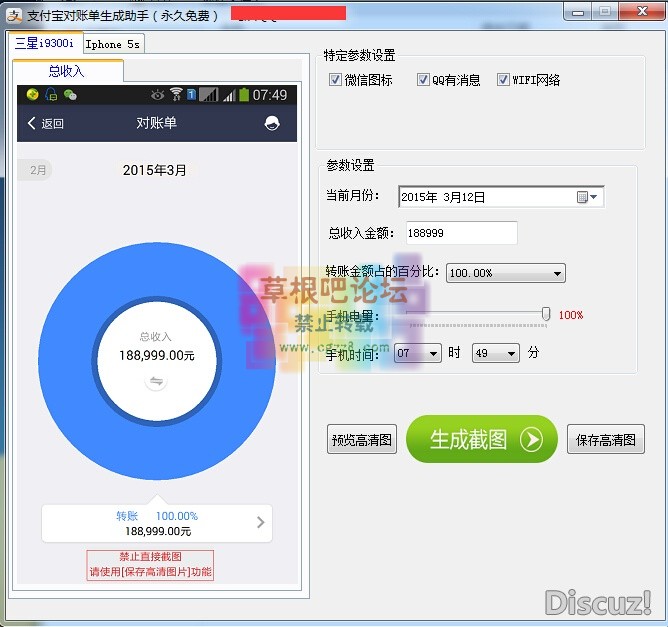Click the WeChat icon in phone status bar

tap(70, 95)
